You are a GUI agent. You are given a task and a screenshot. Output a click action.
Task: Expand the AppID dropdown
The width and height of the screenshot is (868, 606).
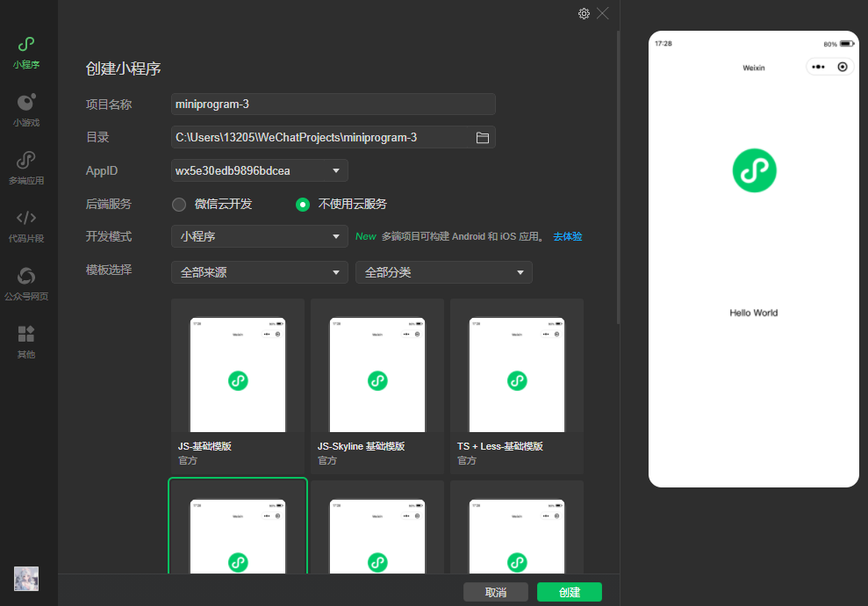point(260,170)
